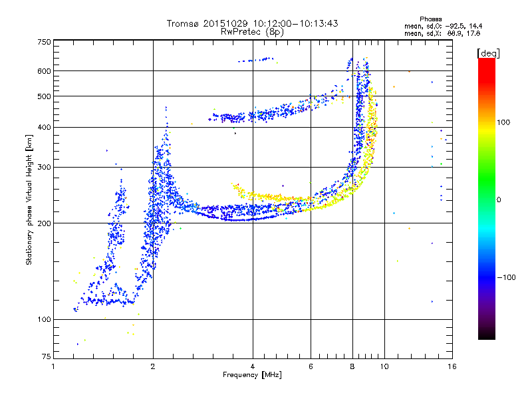This screenshot has width=532, height=399.
Task: Click the 'RwPretec (8p)' subtitle
Action: coord(252,32)
